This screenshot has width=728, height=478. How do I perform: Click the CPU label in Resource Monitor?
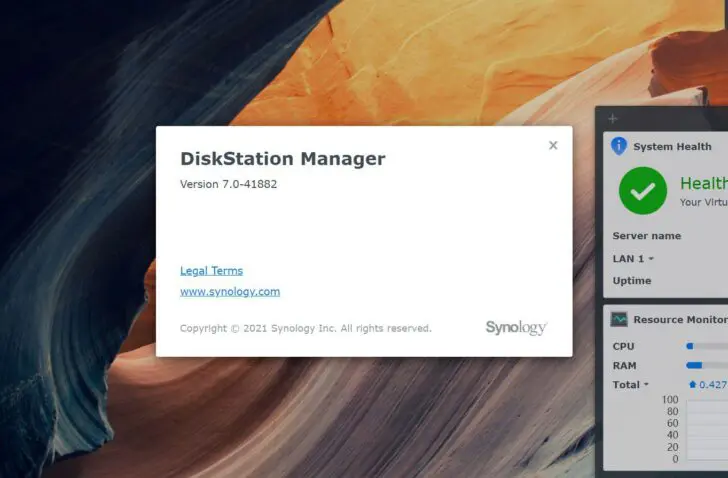tap(624, 346)
